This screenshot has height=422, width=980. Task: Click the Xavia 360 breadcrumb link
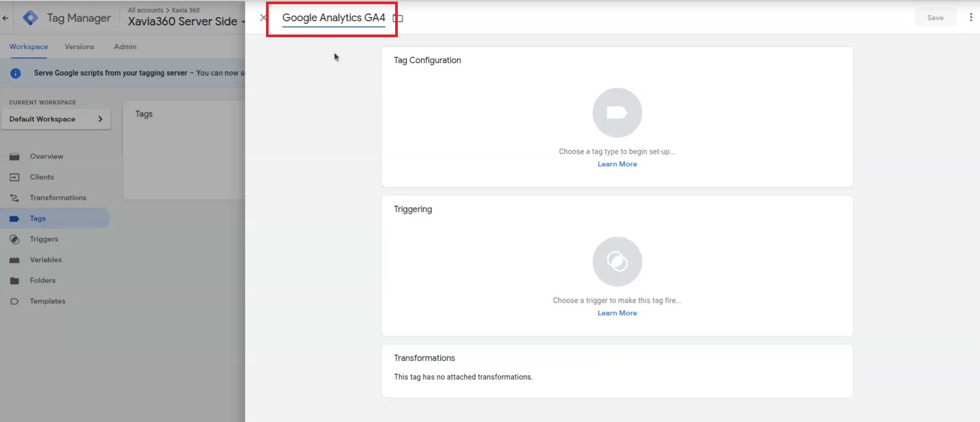tap(185, 10)
